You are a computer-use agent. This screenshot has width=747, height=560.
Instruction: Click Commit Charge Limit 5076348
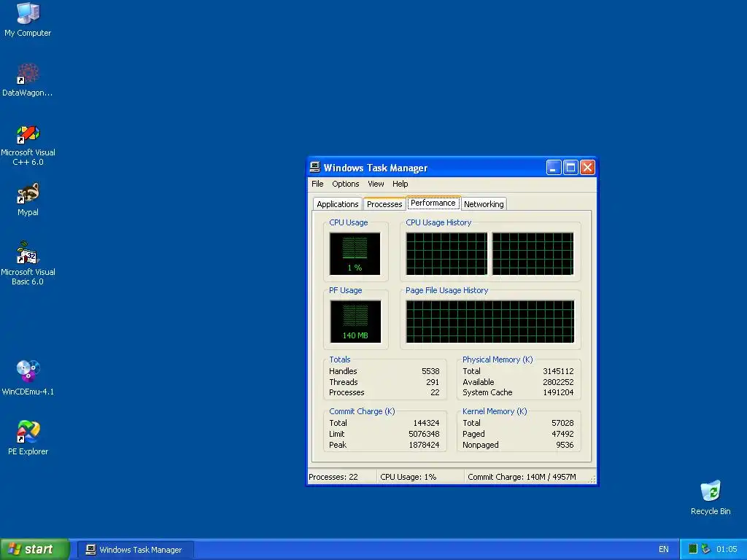click(424, 434)
